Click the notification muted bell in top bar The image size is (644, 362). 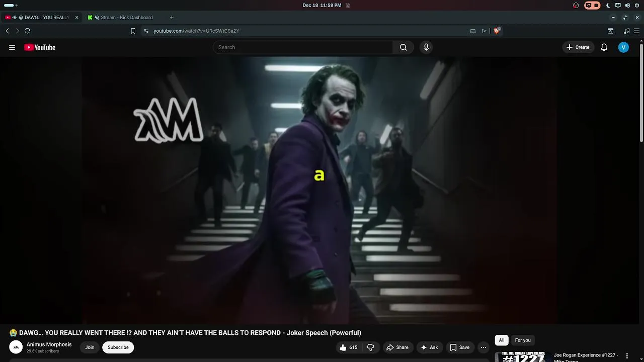point(348,5)
